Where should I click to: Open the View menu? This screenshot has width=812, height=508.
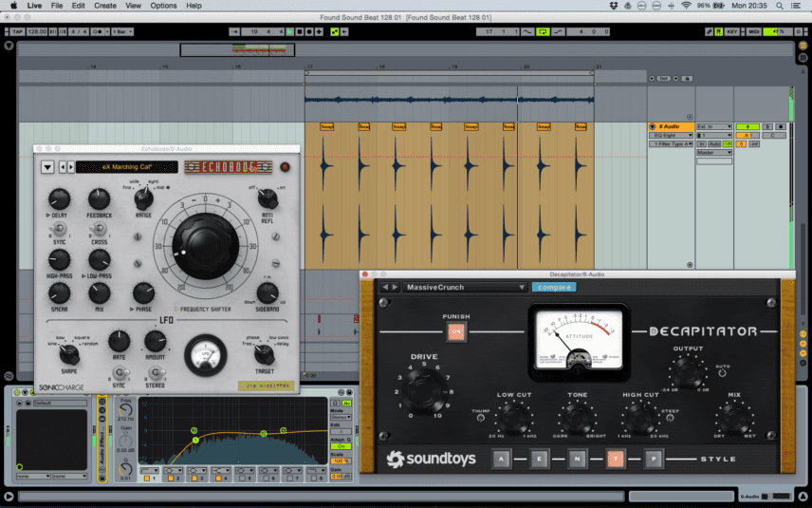coord(133,6)
